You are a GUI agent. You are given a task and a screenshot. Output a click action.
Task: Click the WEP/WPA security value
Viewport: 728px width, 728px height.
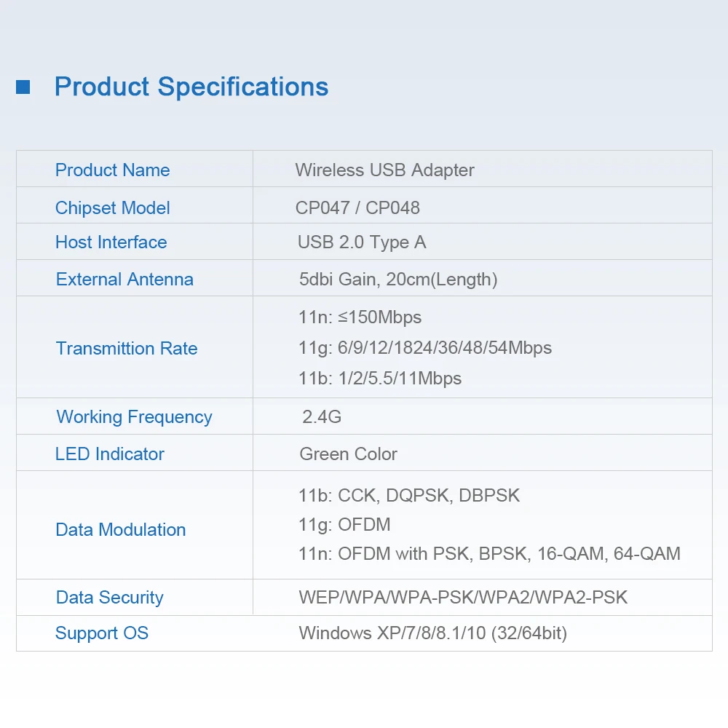(463, 597)
